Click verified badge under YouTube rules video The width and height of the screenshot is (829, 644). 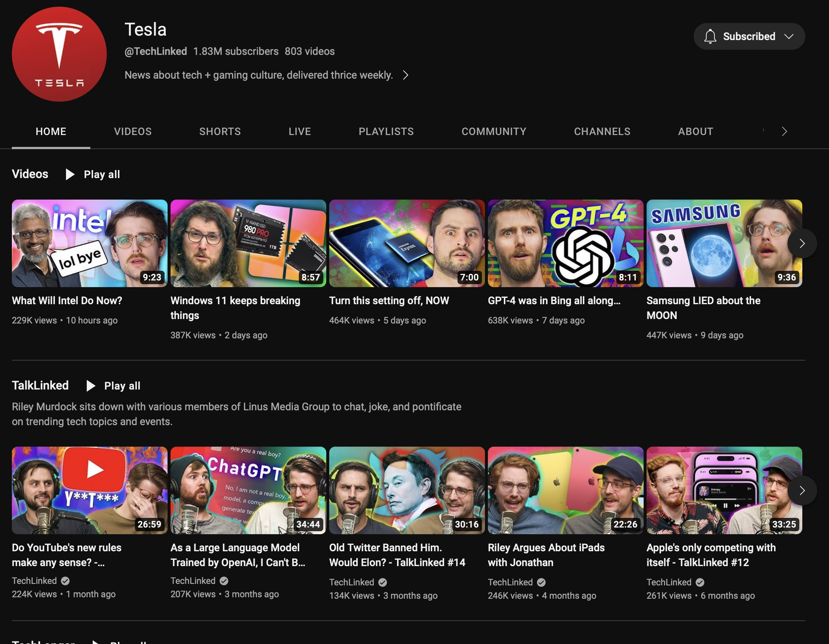click(65, 581)
